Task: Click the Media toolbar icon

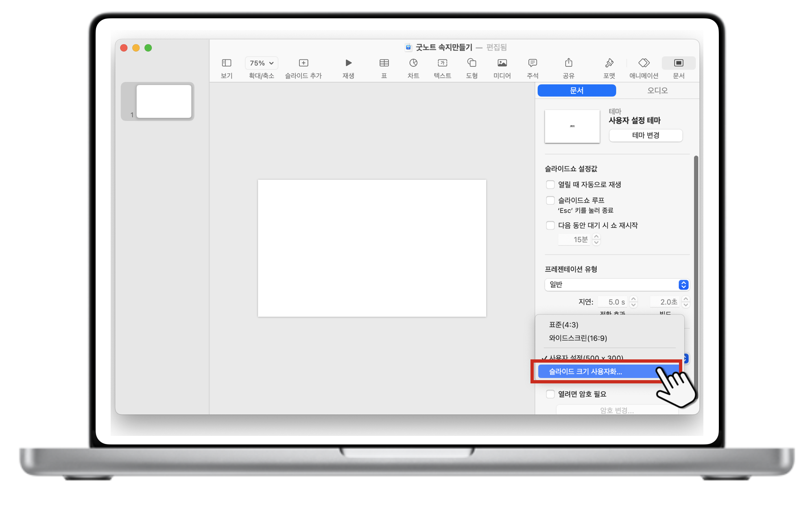Action: pos(502,63)
